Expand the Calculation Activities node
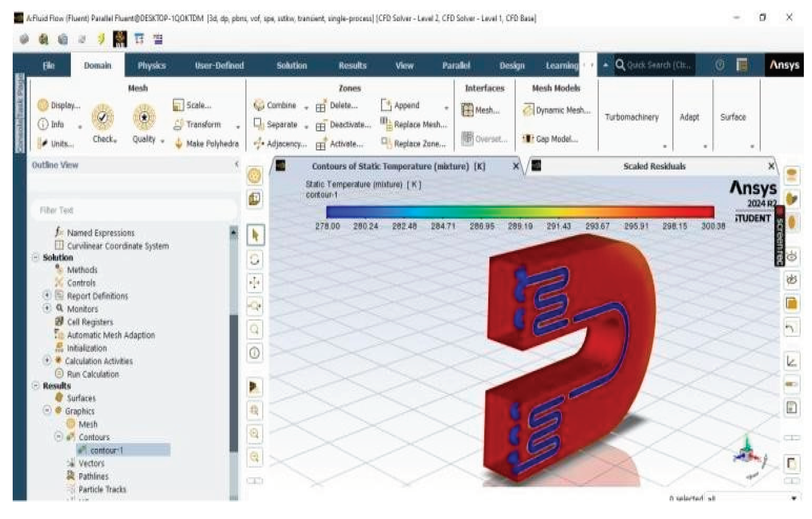 pos(47,361)
